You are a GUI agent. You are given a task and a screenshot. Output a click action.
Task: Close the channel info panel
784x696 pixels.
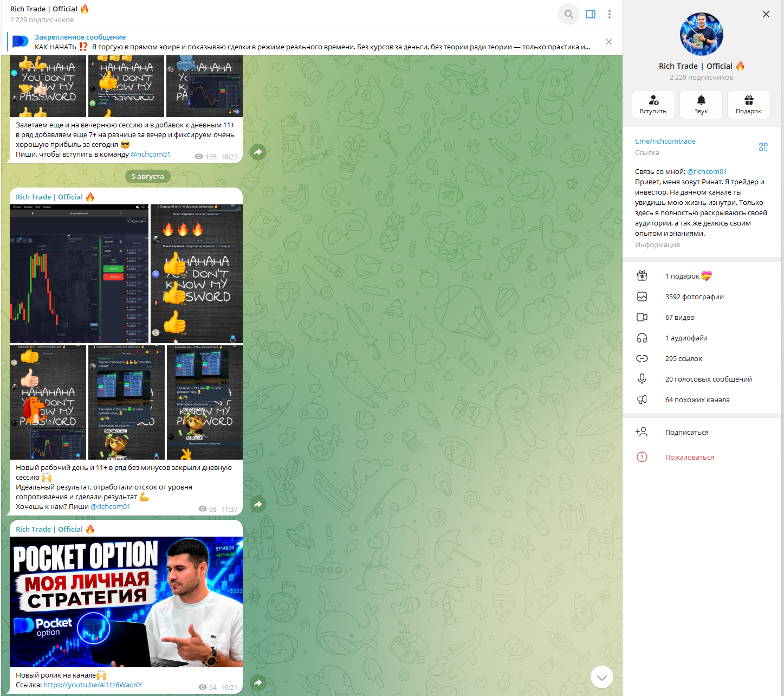[766, 14]
